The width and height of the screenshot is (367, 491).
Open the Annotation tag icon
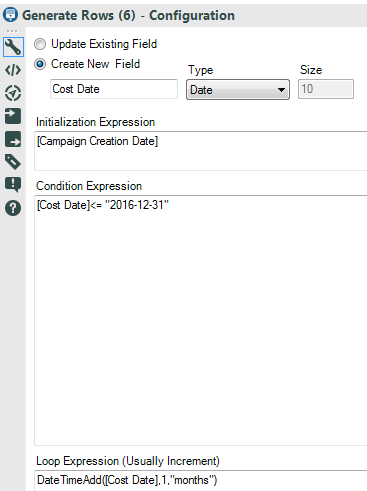pyautogui.click(x=13, y=162)
